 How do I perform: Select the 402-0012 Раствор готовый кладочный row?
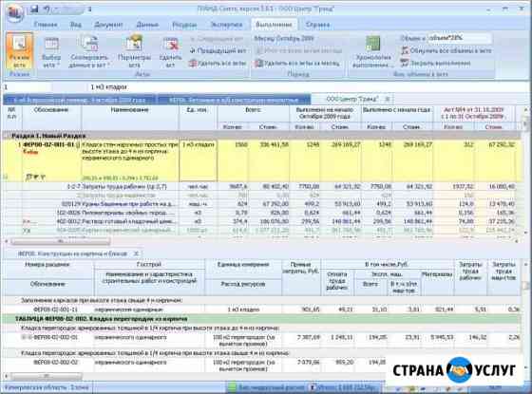[261, 222]
